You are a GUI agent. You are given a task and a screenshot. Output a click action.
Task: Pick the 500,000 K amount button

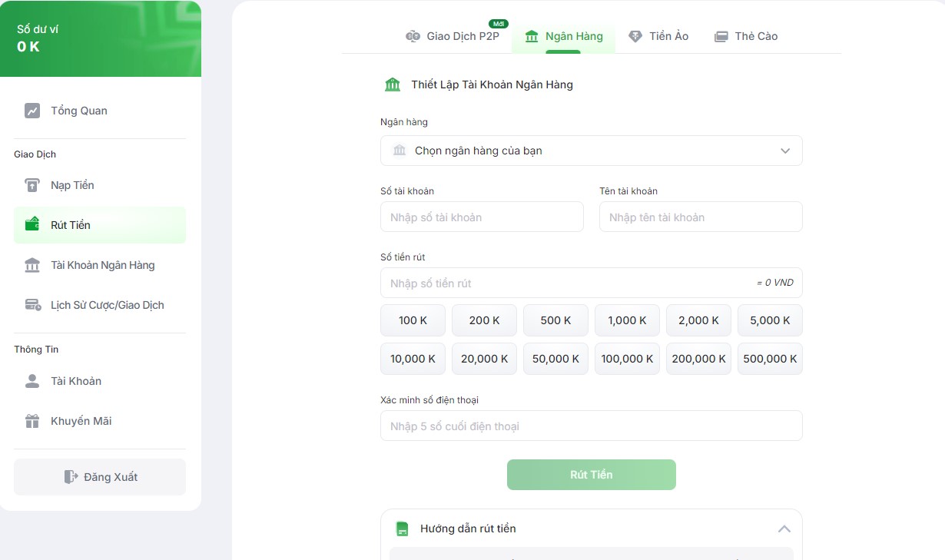click(770, 359)
